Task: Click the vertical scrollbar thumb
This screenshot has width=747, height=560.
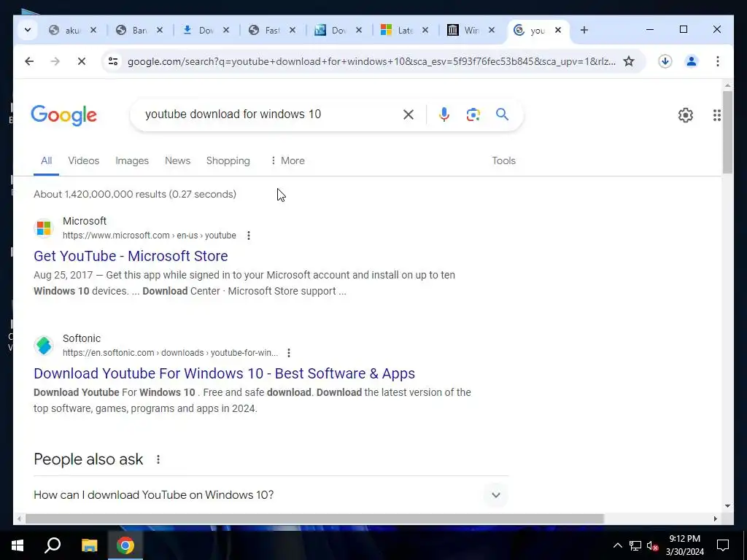Action: coord(727,132)
